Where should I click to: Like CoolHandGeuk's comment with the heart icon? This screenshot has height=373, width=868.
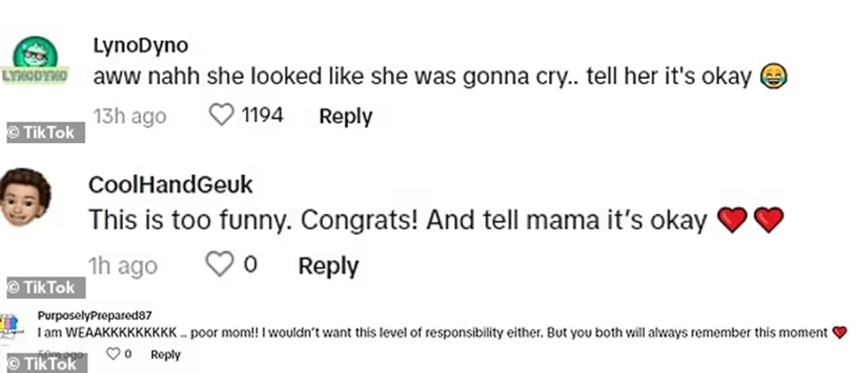(x=220, y=264)
